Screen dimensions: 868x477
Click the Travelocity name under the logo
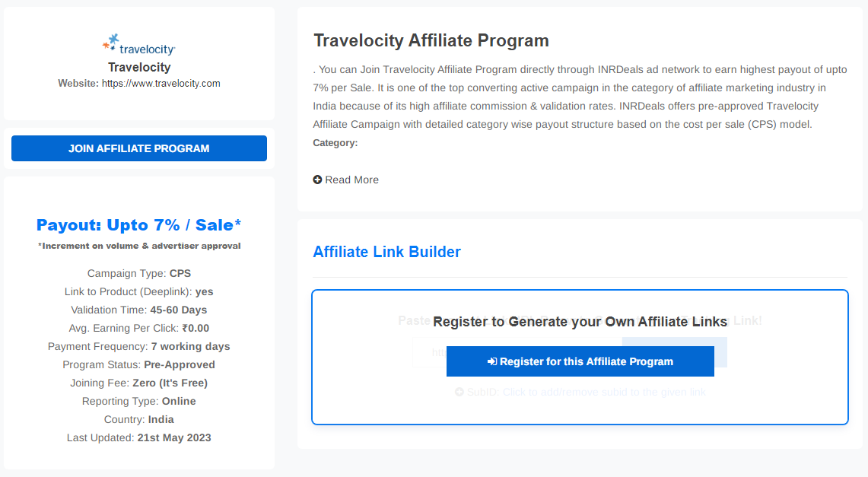(139, 67)
